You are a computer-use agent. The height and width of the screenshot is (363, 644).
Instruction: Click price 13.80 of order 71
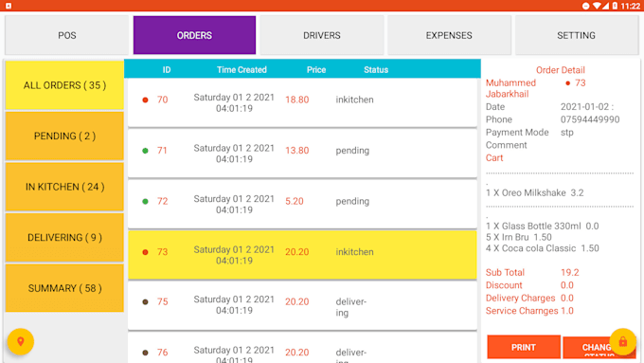coord(297,151)
